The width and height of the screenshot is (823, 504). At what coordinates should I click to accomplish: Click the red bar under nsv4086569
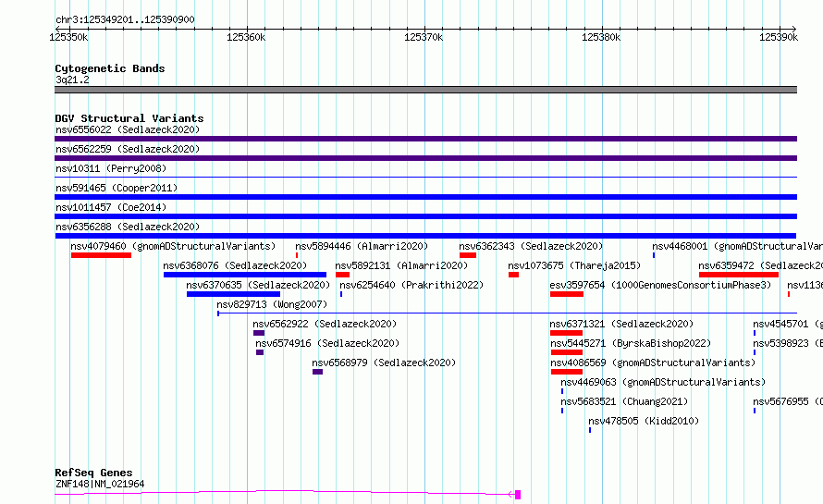pos(567,372)
